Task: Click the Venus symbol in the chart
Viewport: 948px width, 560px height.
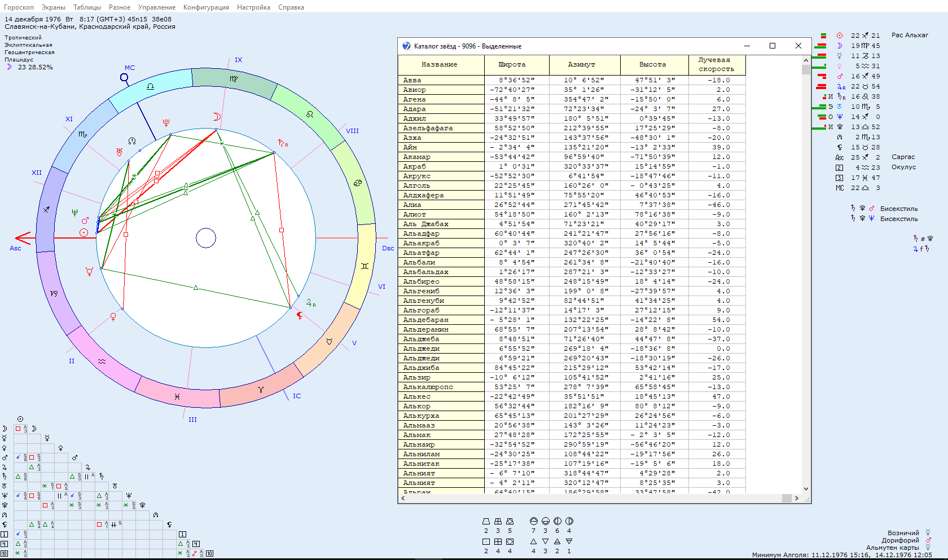Action: (113, 317)
